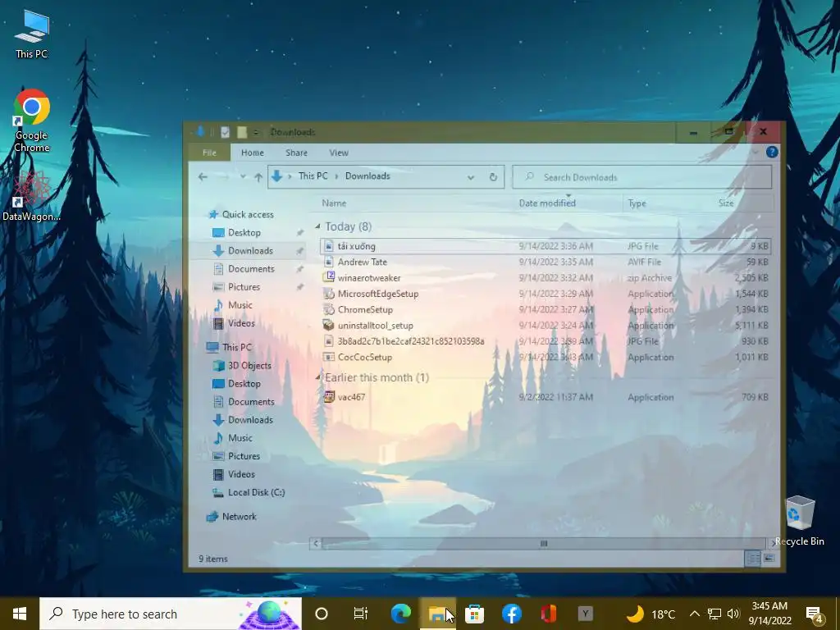The image size is (840, 630).
Task: Click the Windows Start button
Action: point(20,614)
